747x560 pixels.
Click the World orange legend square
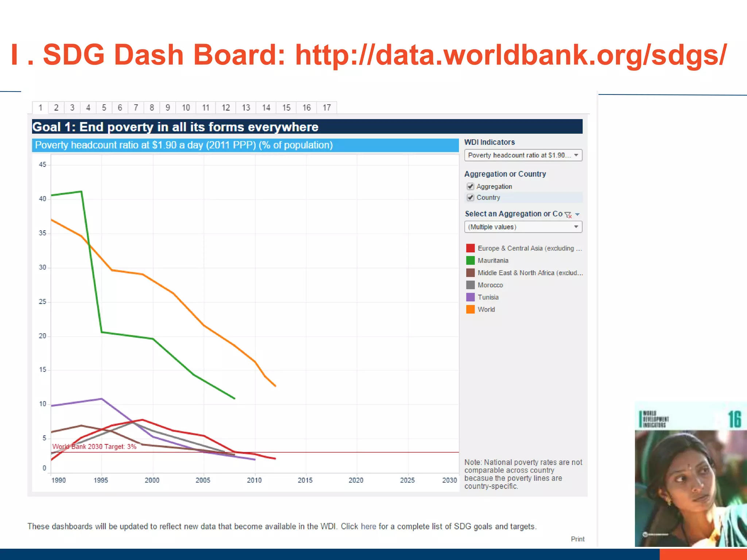pos(470,309)
